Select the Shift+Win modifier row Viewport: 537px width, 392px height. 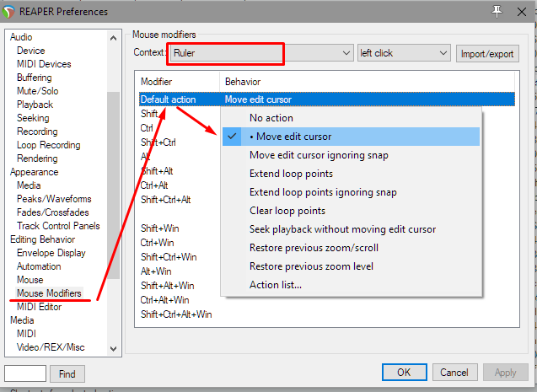tap(159, 228)
